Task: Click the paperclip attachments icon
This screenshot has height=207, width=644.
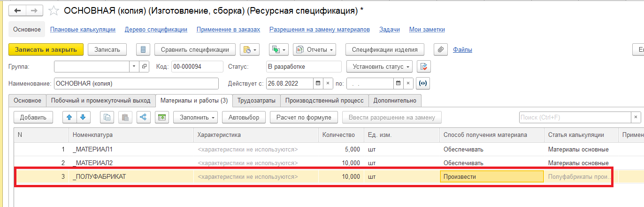Action: coord(440,49)
